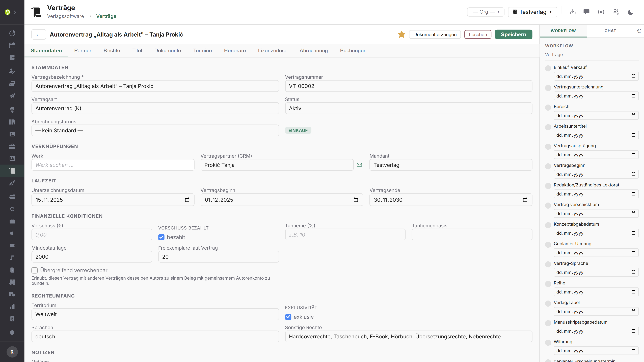Screen dimensions: 644x362
Task: Click the Löschen button
Action: pyautogui.click(x=478, y=35)
